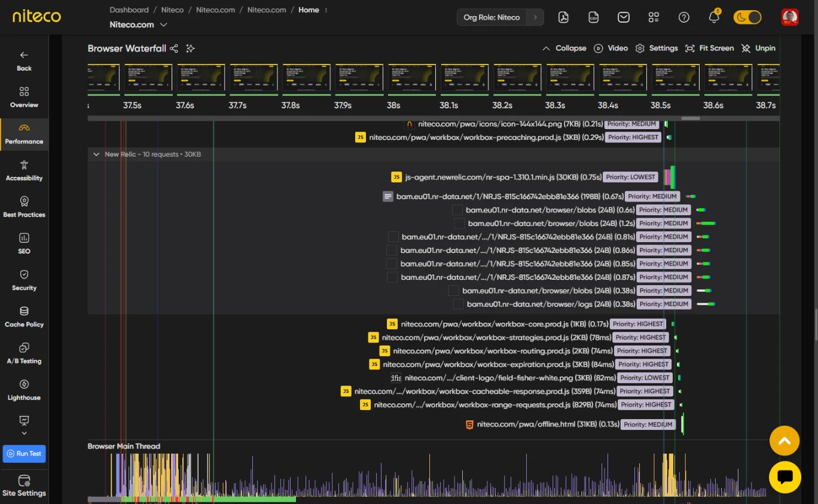Collapse the Browser Waterfall panel

click(x=564, y=48)
